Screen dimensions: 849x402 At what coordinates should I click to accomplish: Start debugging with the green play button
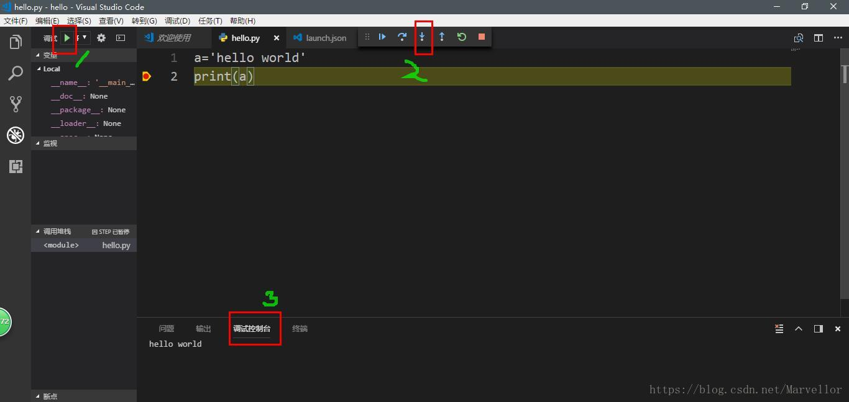(x=67, y=38)
